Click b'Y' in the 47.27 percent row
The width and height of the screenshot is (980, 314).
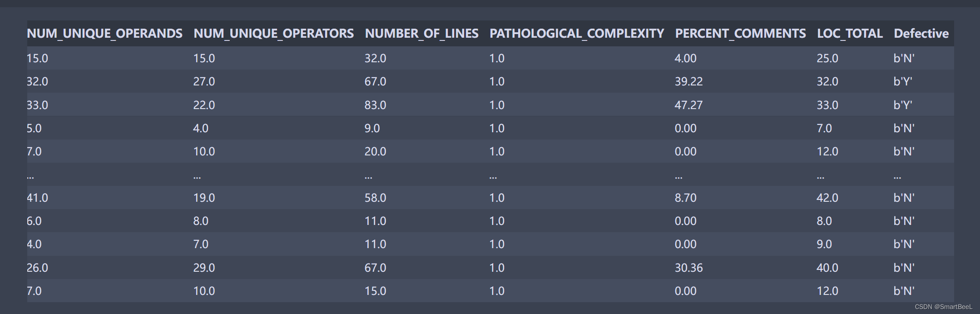pyautogui.click(x=903, y=105)
